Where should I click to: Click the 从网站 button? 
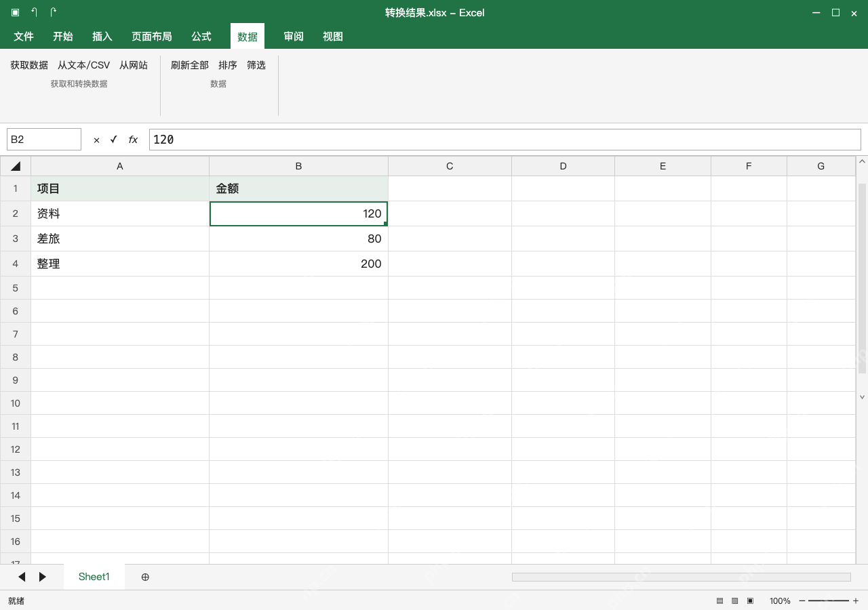coord(134,65)
